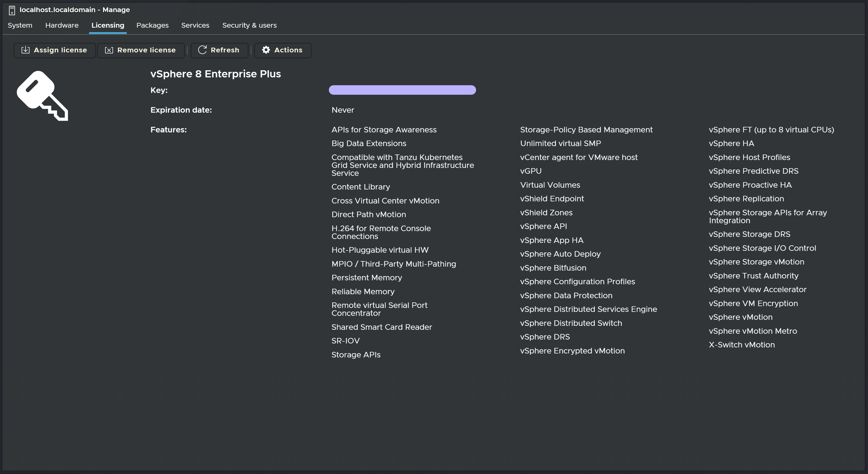The width and height of the screenshot is (868, 474).
Task: Switch to the Packages tab
Action: (x=152, y=25)
